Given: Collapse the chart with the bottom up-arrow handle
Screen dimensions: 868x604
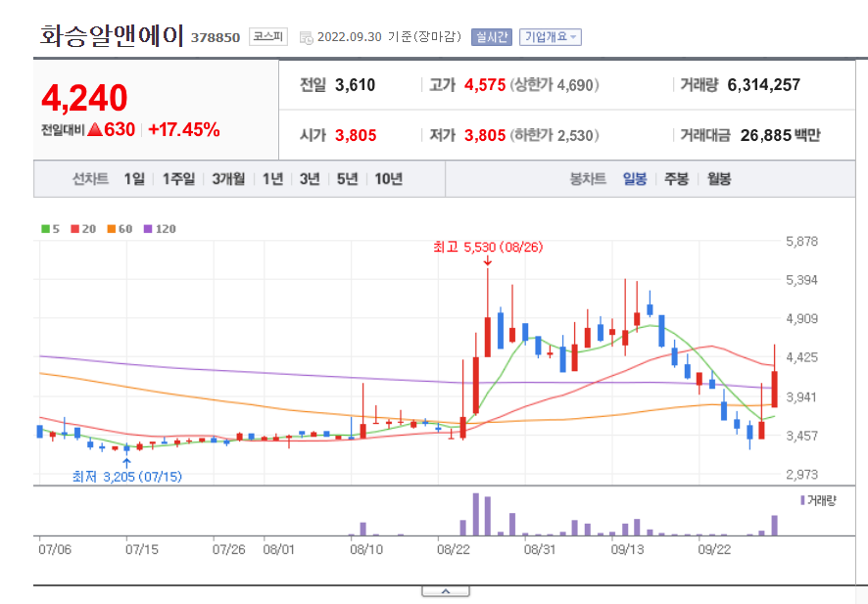Looking at the screenshot, I should coord(446,591).
